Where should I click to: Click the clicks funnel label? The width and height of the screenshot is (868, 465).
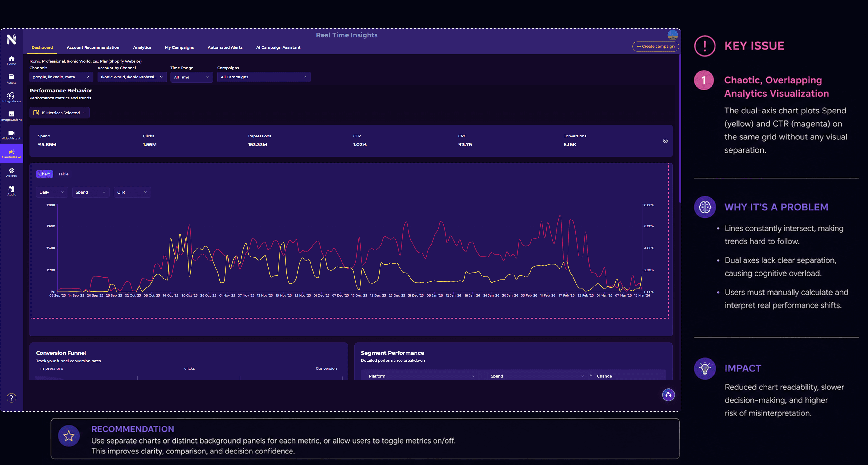tap(189, 368)
